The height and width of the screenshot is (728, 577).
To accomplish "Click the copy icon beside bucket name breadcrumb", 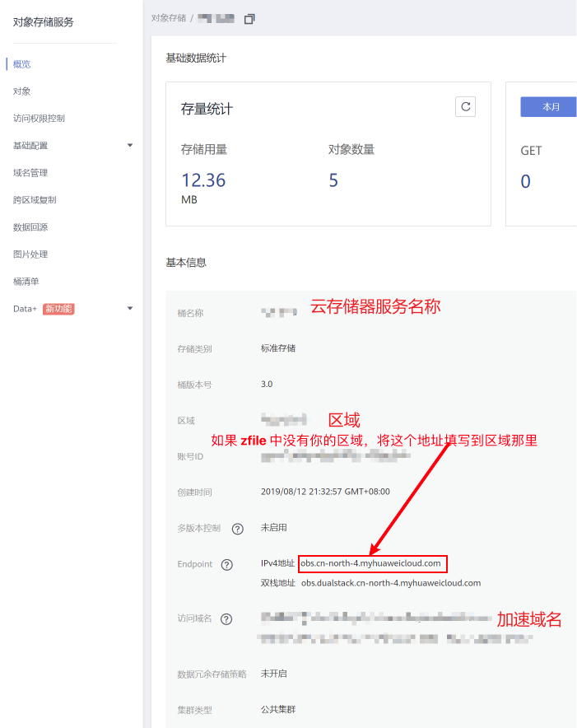I will [x=250, y=18].
